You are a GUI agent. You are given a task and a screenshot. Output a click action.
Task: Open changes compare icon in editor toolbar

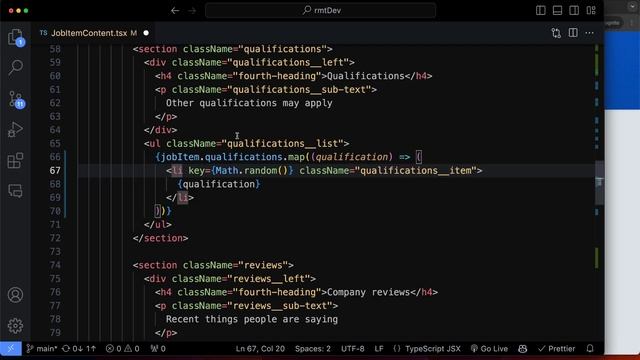pyautogui.click(x=556, y=33)
